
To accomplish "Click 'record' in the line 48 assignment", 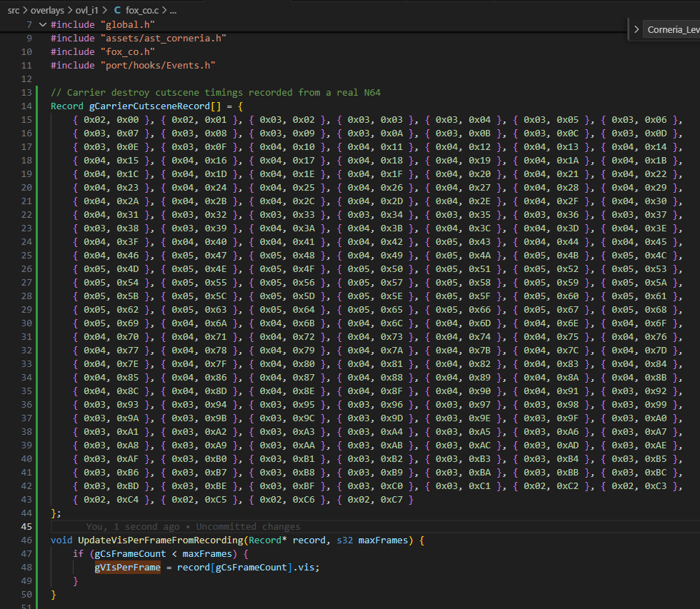I will (194, 567).
